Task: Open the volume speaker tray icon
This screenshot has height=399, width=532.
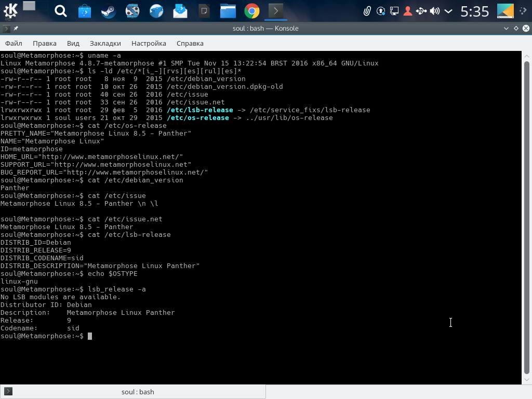Action: tap(435, 11)
